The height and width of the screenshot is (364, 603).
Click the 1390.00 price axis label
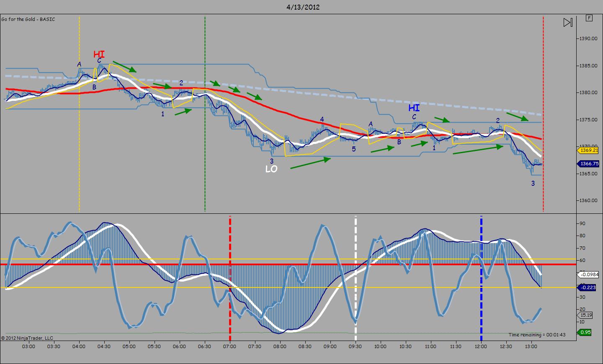click(588, 38)
